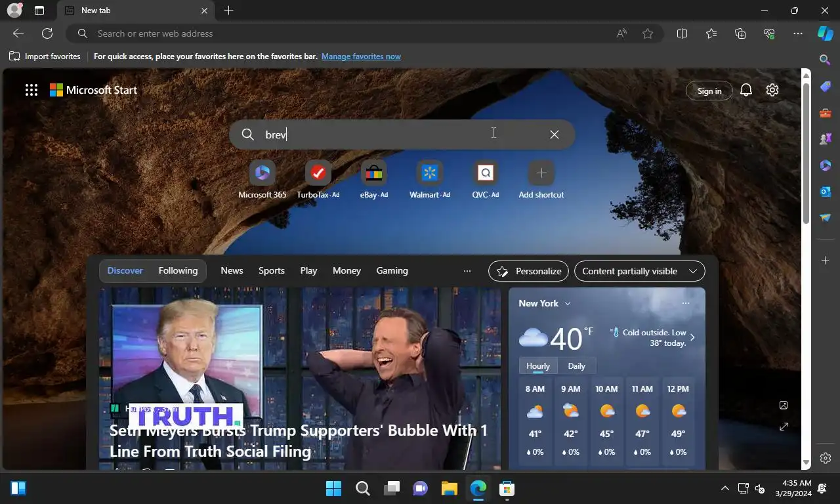Image resolution: width=840 pixels, height=504 pixels.
Task: Open Split screen icon
Action: [682, 33]
